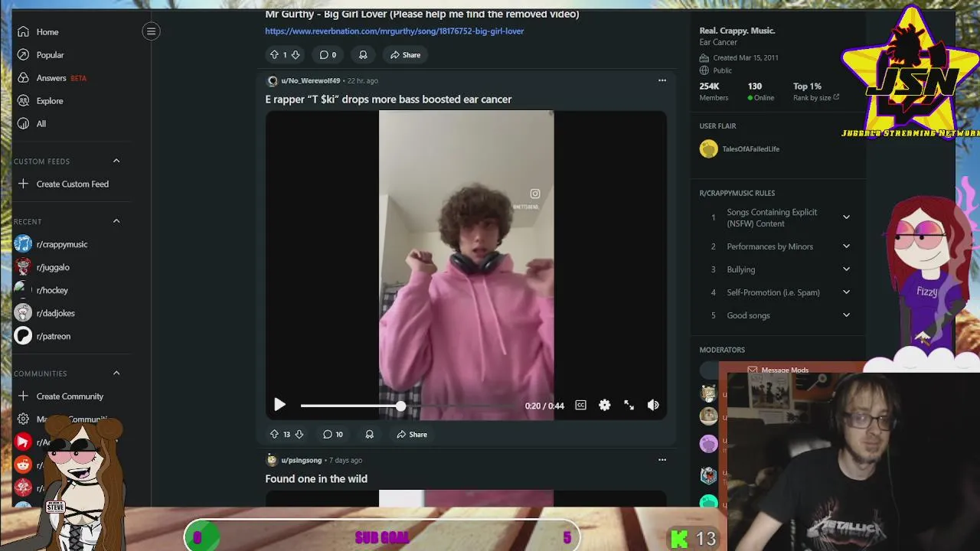Viewport: 980px width, 551px height.
Task: Downvote the Mr Gurthy post
Action: tap(296, 54)
